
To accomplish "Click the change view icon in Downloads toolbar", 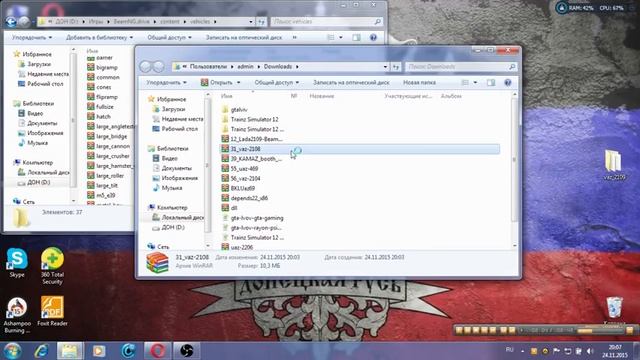I will point(465,82).
